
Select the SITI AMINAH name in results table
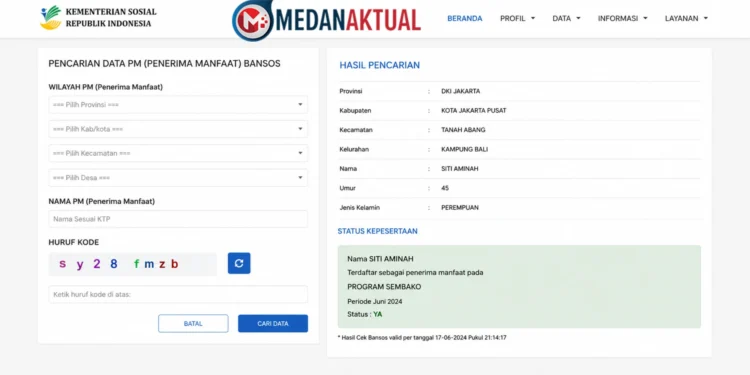pos(460,168)
